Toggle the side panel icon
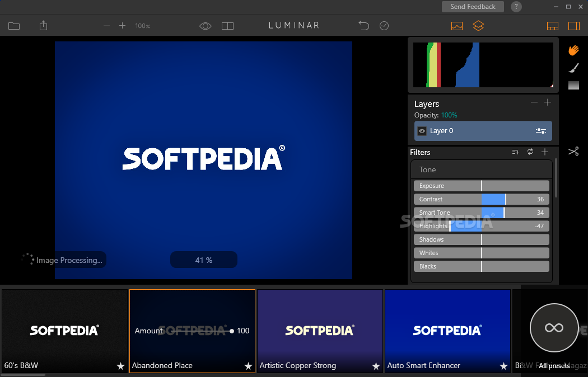Image resolution: width=588 pixels, height=377 pixels. [574, 26]
